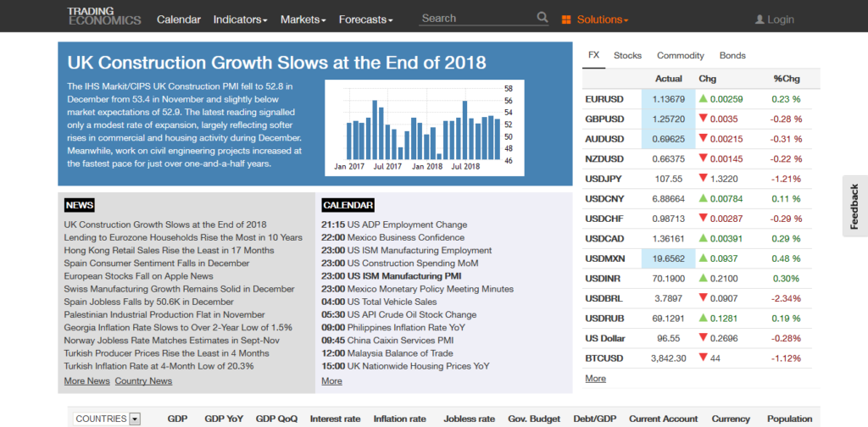Click More under the Calendar list
The height and width of the screenshot is (427, 868).
[x=331, y=381]
